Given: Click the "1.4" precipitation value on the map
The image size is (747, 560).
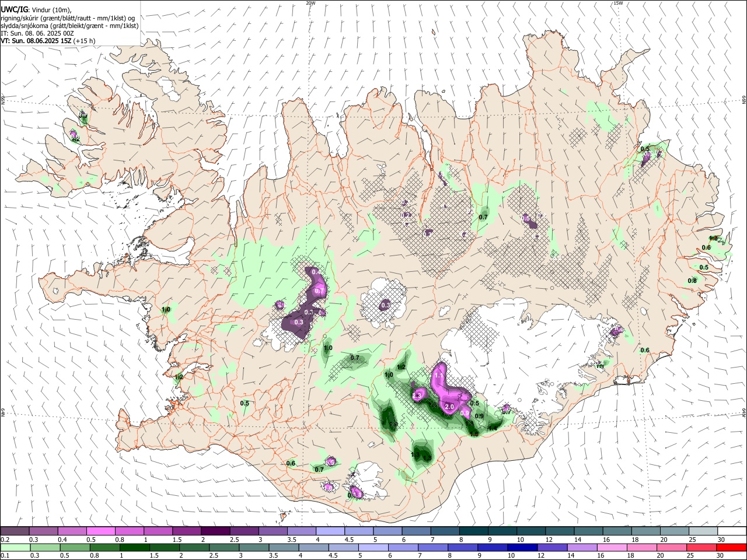Looking at the screenshot, I should (x=493, y=428).
